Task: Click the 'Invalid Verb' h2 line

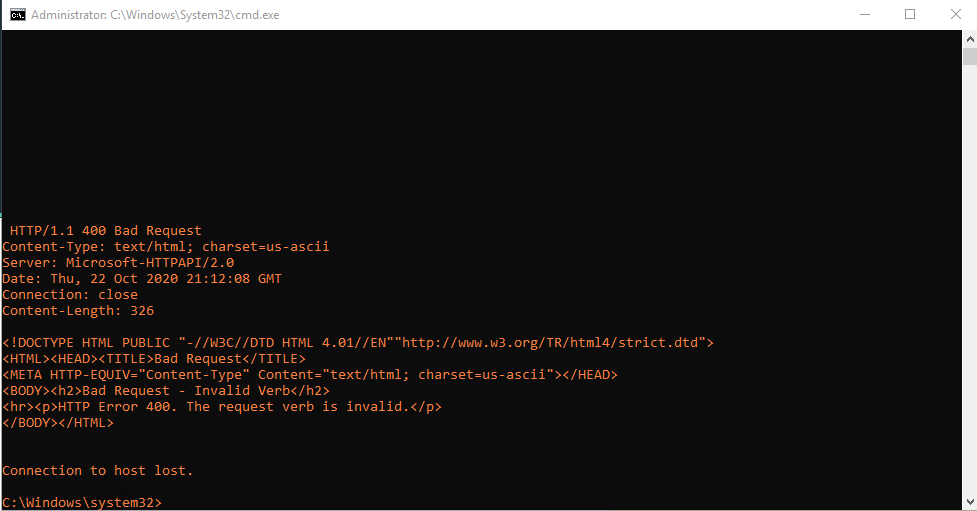Action: pyautogui.click(x=166, y=391)
